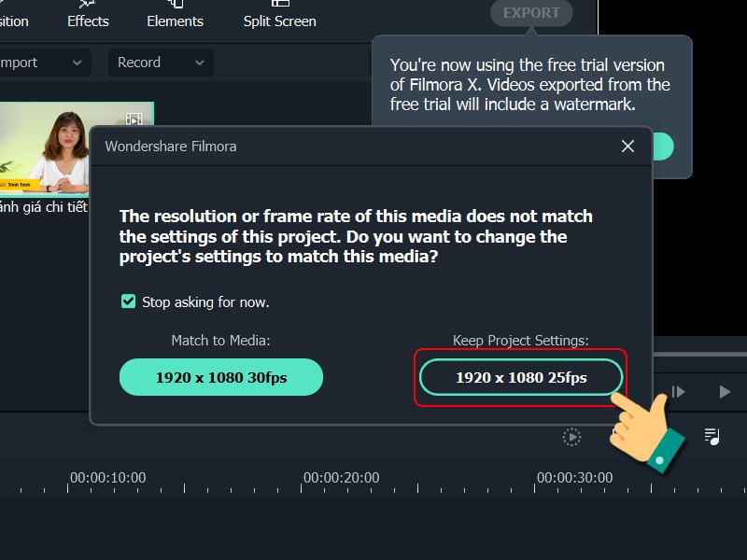Click the timeline ruler at 00:00:20:00
Screen dimensions: 747x560
tap(339, 477)
